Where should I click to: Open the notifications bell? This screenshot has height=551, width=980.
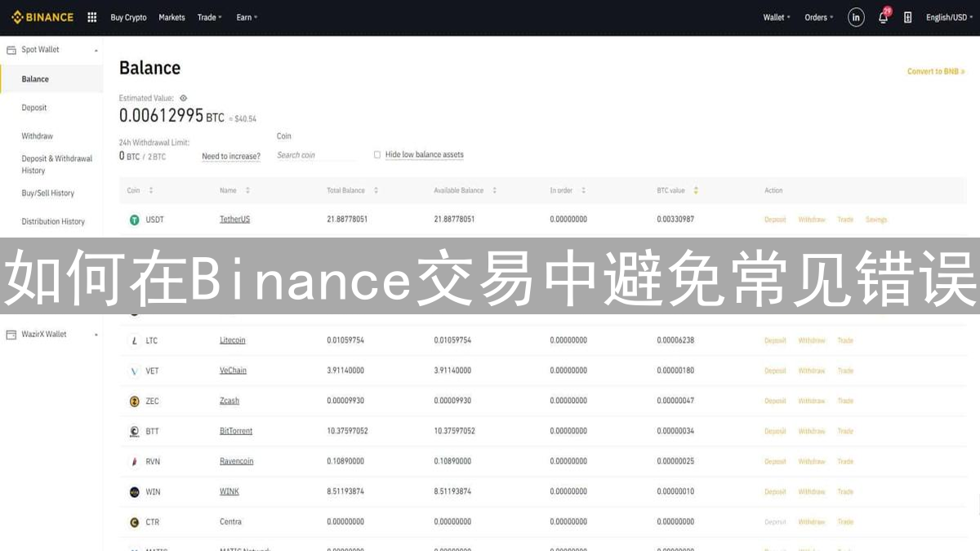[883, 17]
